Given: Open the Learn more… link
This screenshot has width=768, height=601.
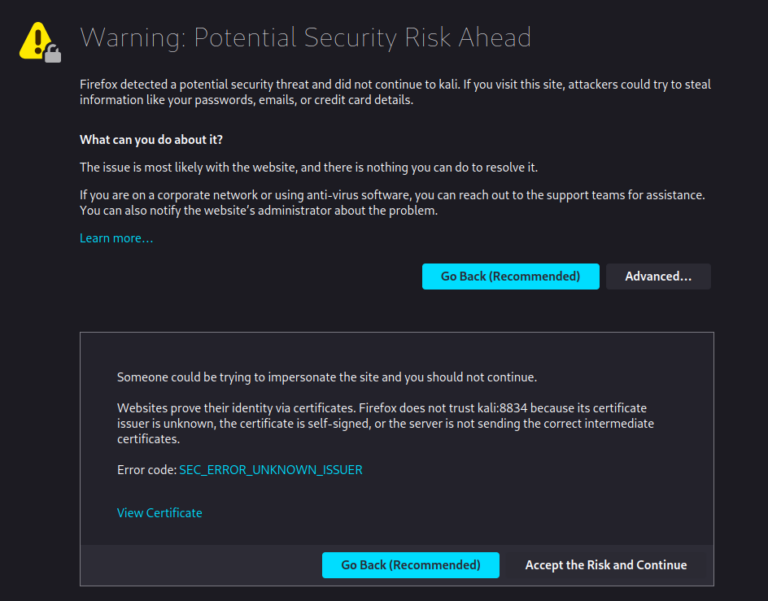Looking at the screenshot, I should (x=116, y=238).
